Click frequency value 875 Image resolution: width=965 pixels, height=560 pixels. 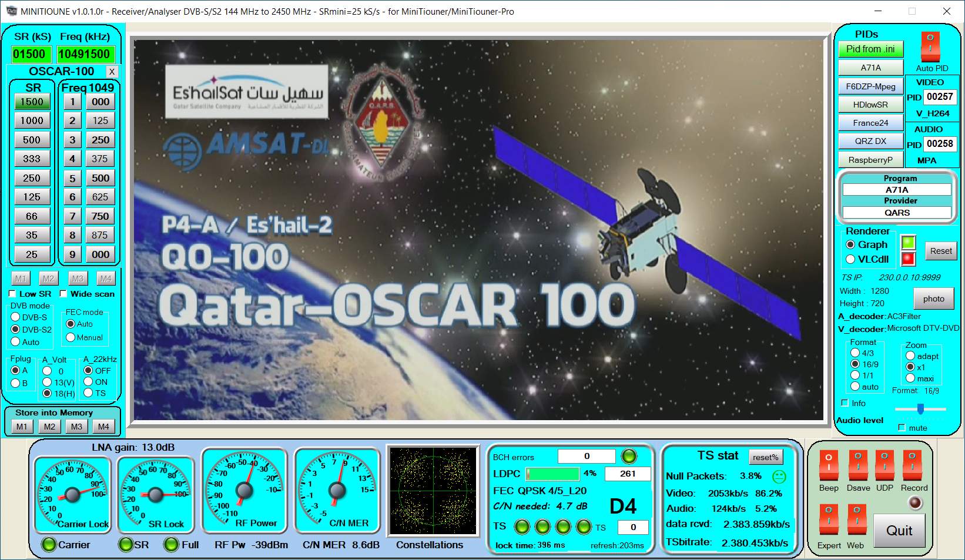pyautogui.click(x=100, y=235)
